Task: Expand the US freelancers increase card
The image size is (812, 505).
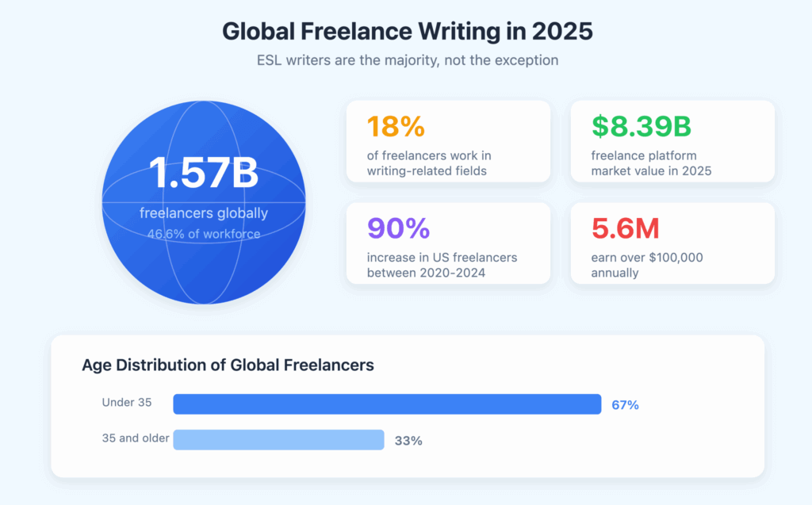Action: tap(448, 243)
